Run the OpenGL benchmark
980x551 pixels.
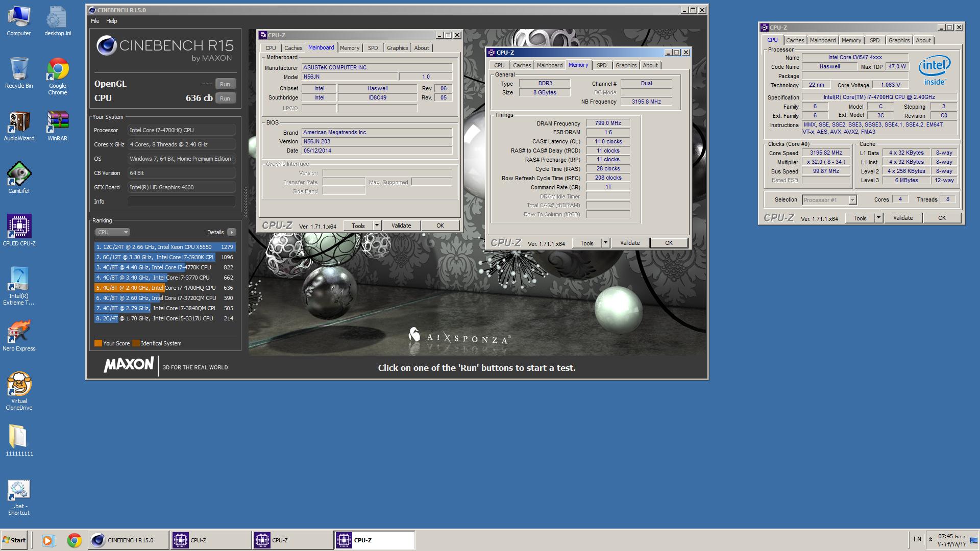(x=225, y=84)
